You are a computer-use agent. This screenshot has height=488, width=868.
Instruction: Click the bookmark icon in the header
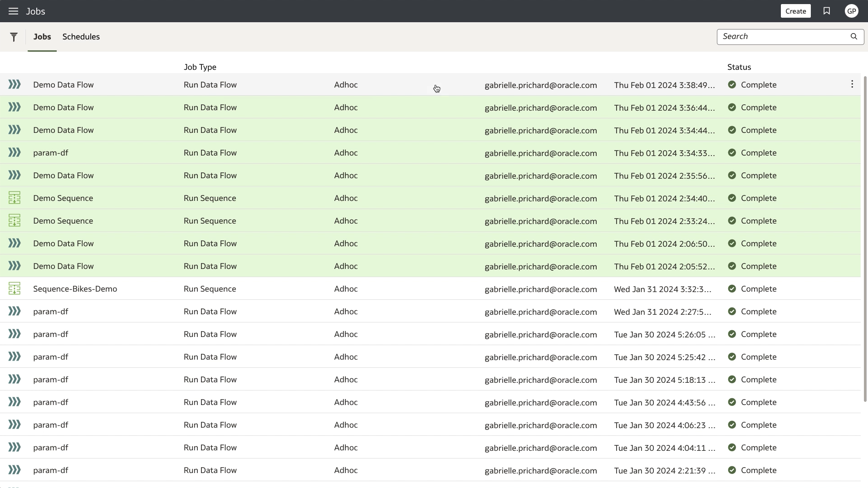pyautogui.click(x=826, y=11)
